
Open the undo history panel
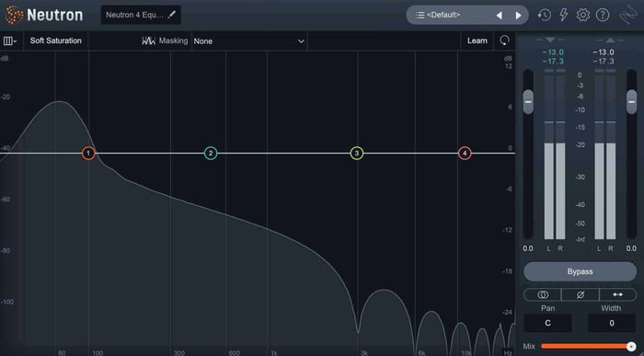click(x=545, y=16)
